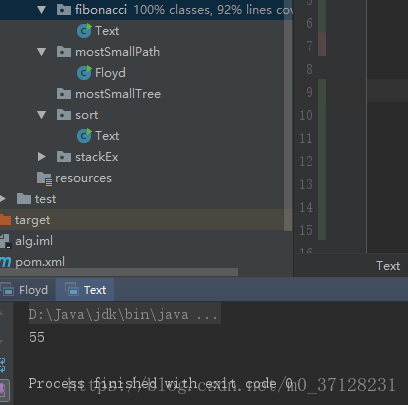This screenshot has width=408, height=405.
Task: Select the fibonacci package label
Action: 101,10
